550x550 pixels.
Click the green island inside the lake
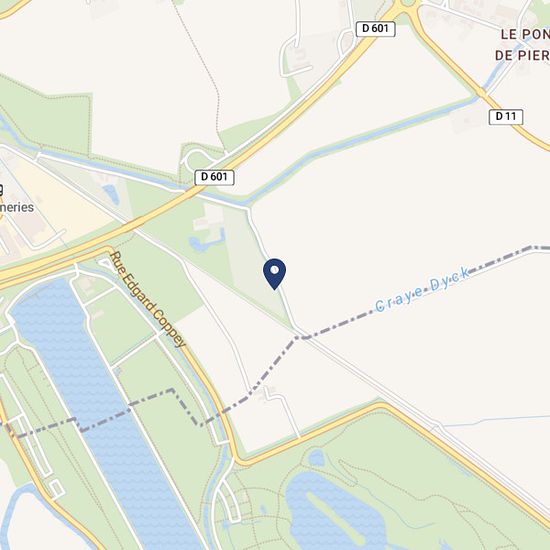[335, 518]
